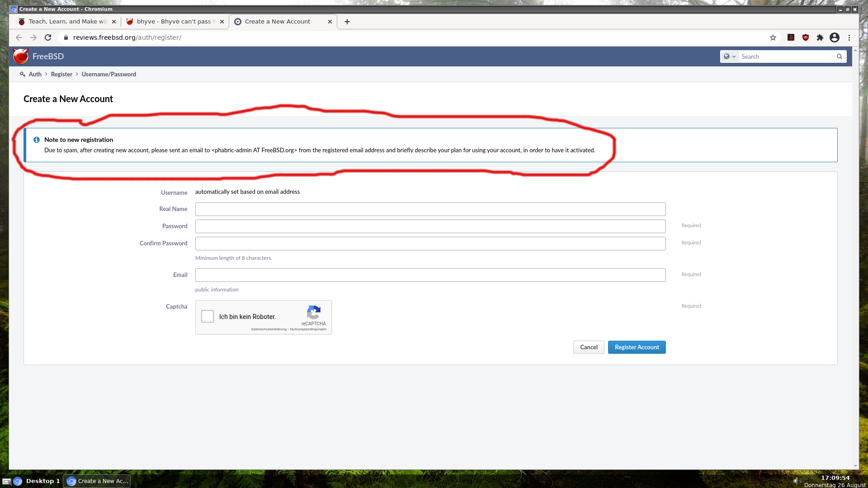Screen dimensions: 868x488
Task: Click the search magnifier icon
Action: 840,56
